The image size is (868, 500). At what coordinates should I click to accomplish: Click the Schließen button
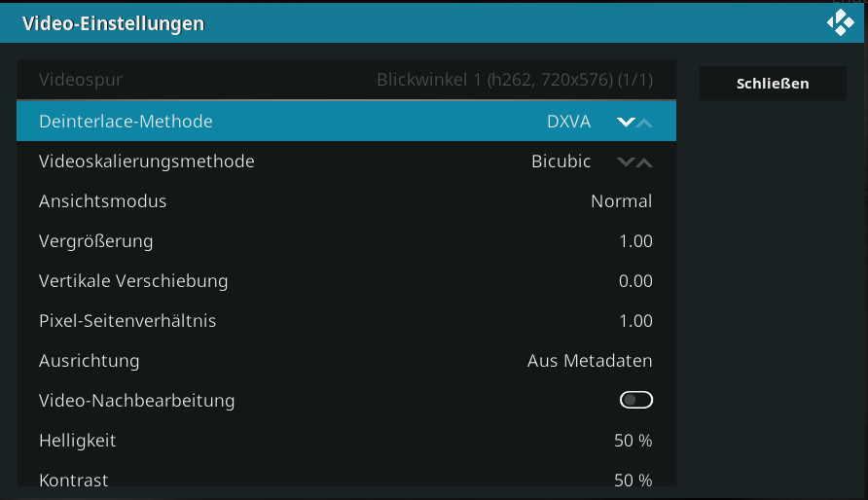pyautogui.click(x=773, y=84)
